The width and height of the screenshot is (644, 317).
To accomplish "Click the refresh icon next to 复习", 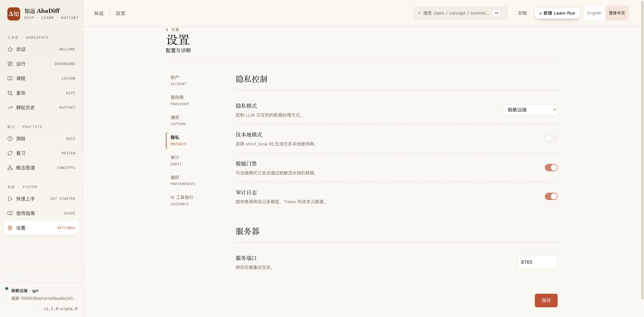I will [x=10, y=153].
